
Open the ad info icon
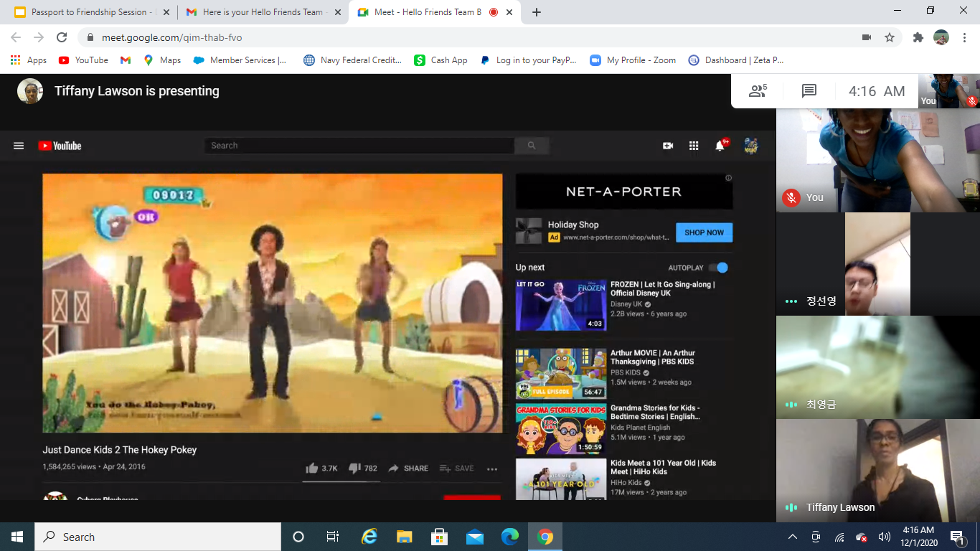coord(729,178)
